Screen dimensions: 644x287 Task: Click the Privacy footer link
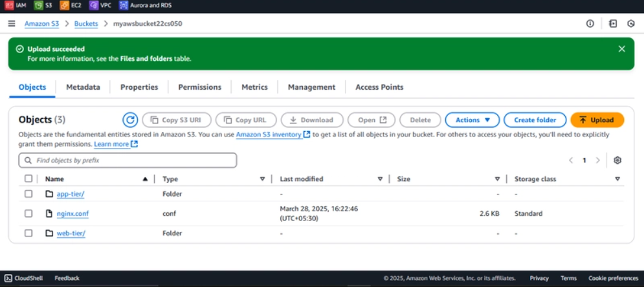[539, 278]
